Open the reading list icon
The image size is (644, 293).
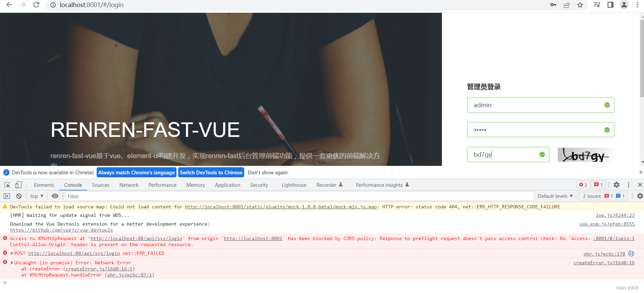coord(597,5)
